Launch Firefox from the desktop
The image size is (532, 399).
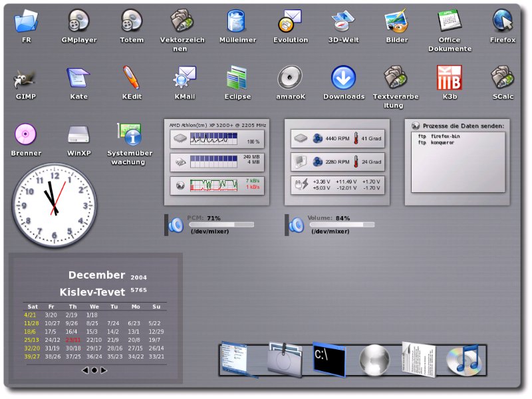503,21
